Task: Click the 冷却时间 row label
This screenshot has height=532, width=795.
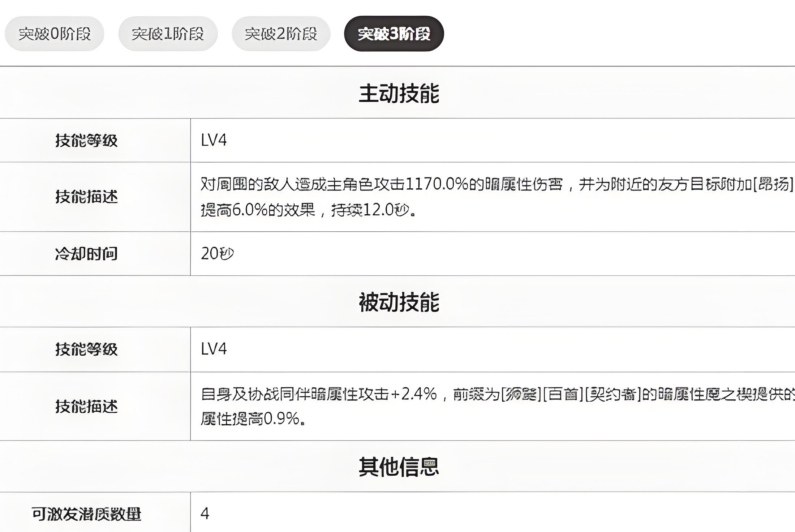Action: point(86,254)
